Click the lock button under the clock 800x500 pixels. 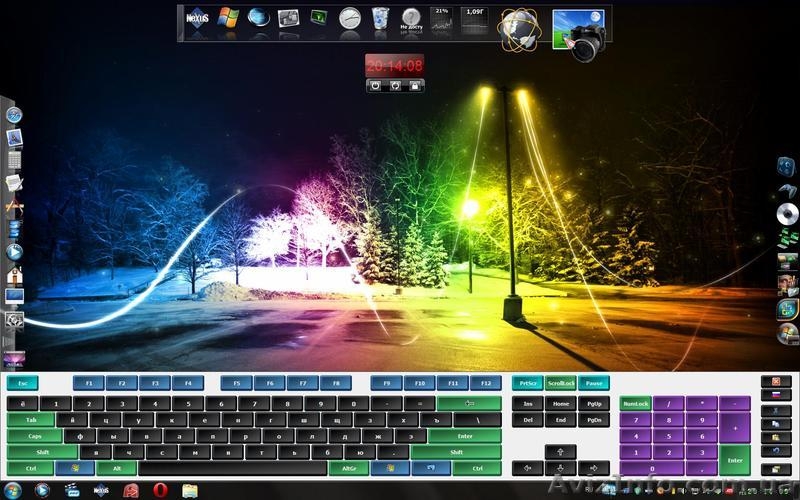pyautogui.click(x=413, y=86)
